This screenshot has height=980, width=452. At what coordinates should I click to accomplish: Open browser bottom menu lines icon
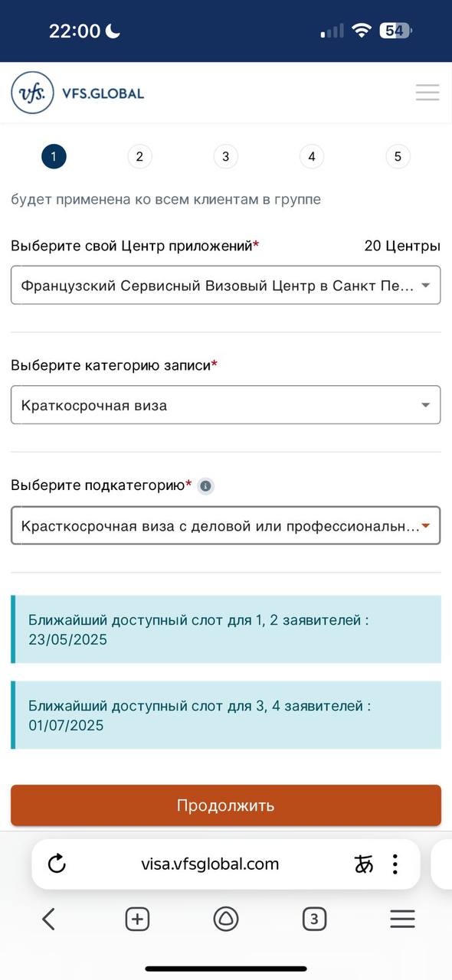point(402,919)
